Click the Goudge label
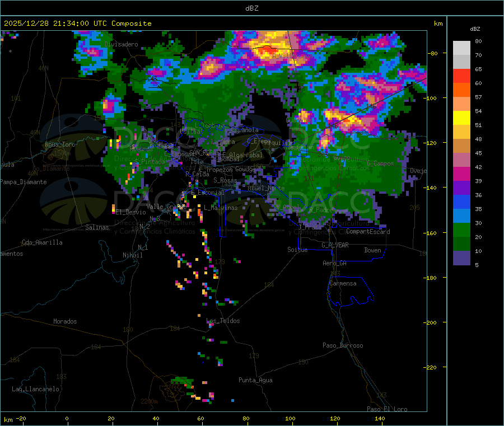 (x=245, y=169)
